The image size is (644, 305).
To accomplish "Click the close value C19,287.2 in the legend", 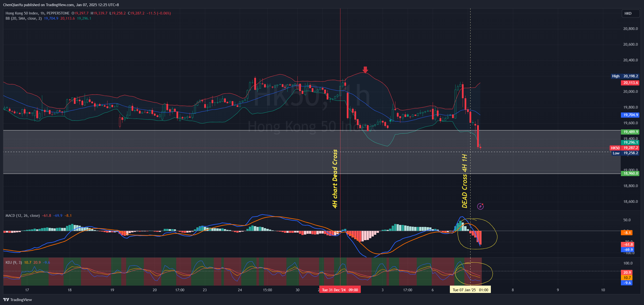I will click(136, 13).
